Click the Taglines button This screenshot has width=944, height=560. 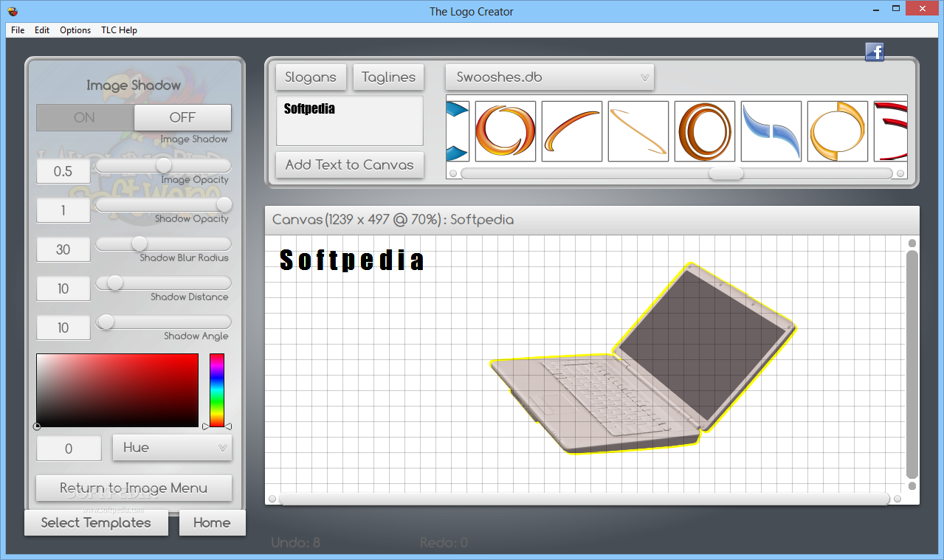coord(388,77)
